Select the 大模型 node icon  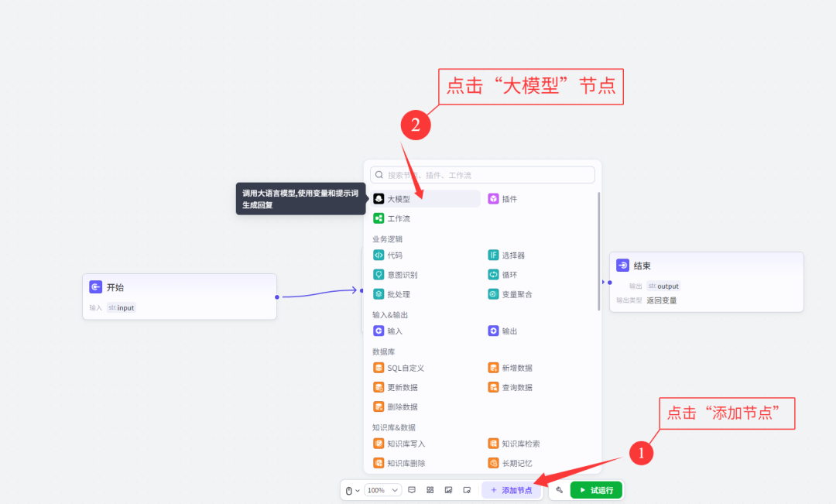click(x=377, y=198)
